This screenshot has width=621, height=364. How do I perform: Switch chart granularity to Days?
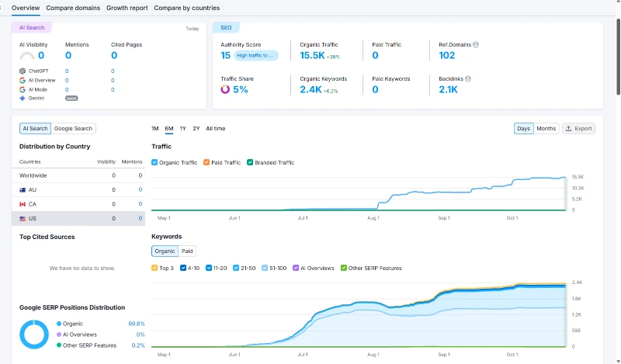point(523,128)
